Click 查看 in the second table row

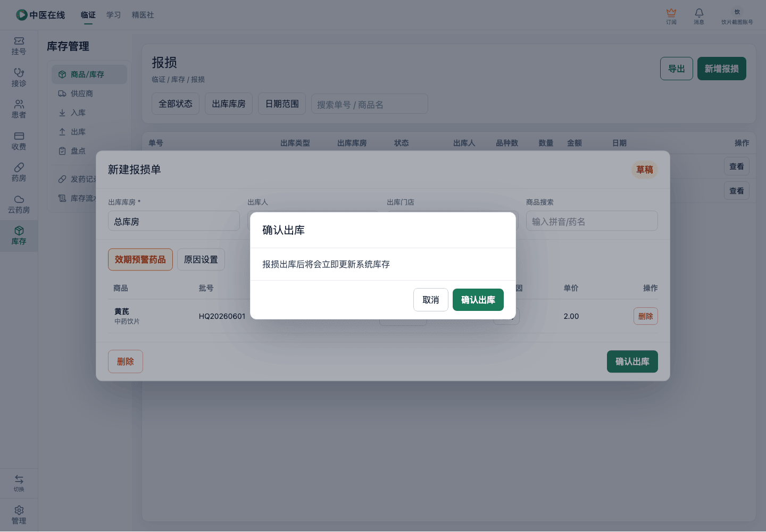point(737,191)
